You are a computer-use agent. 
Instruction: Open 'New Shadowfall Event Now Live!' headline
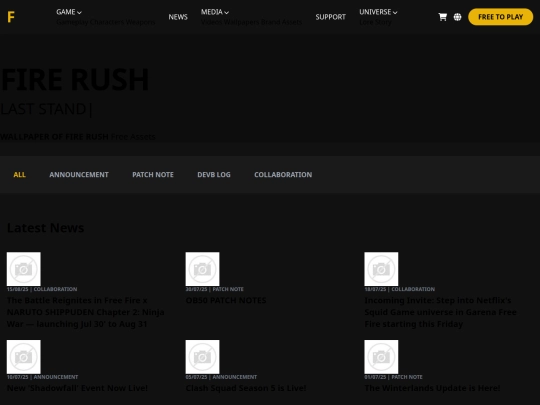[77, 388]
